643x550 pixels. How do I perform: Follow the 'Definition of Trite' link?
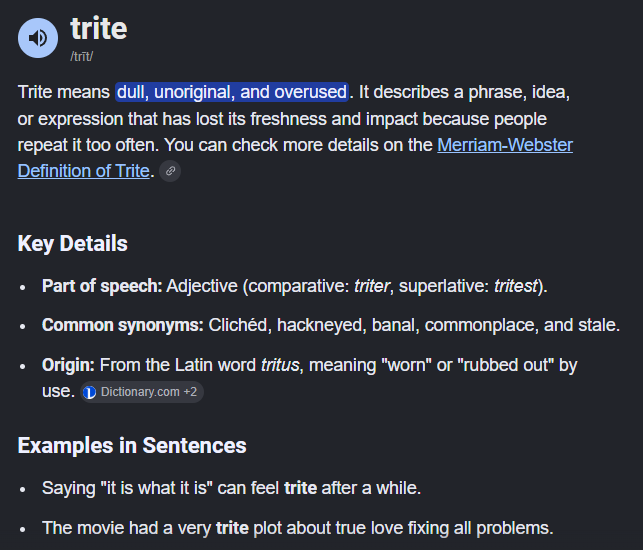tap(83, 171)
